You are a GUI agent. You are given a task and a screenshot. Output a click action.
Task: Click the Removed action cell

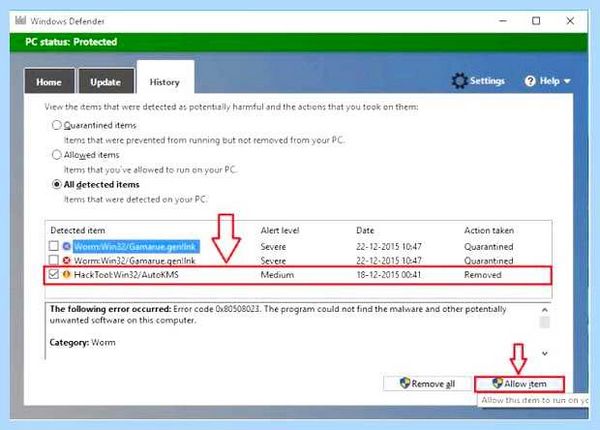point(483,275)
